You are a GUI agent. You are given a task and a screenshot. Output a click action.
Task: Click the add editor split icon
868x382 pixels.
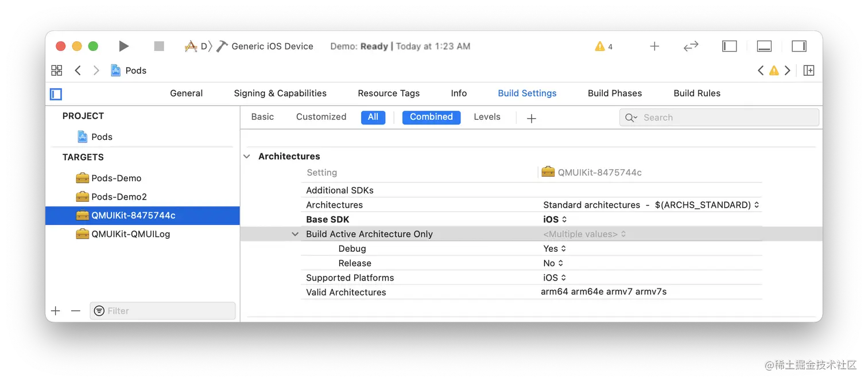[x=809, y=71]
